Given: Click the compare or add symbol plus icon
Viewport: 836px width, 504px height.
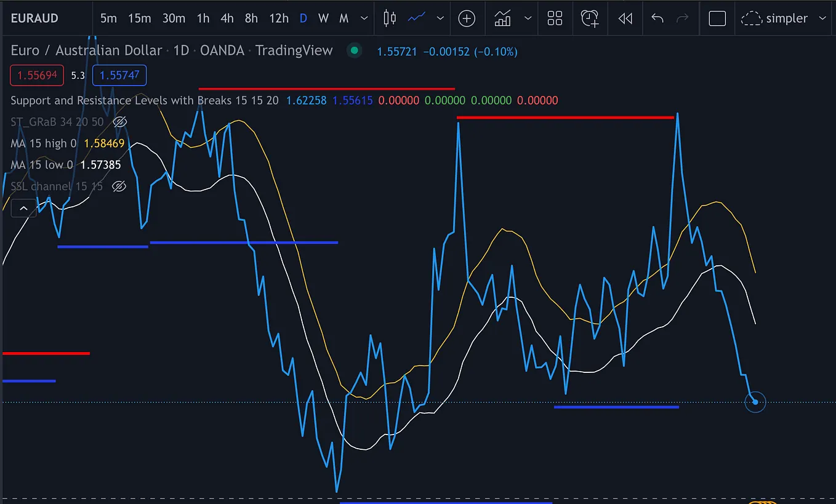Looking at the screenshot, I should [467, 18].
